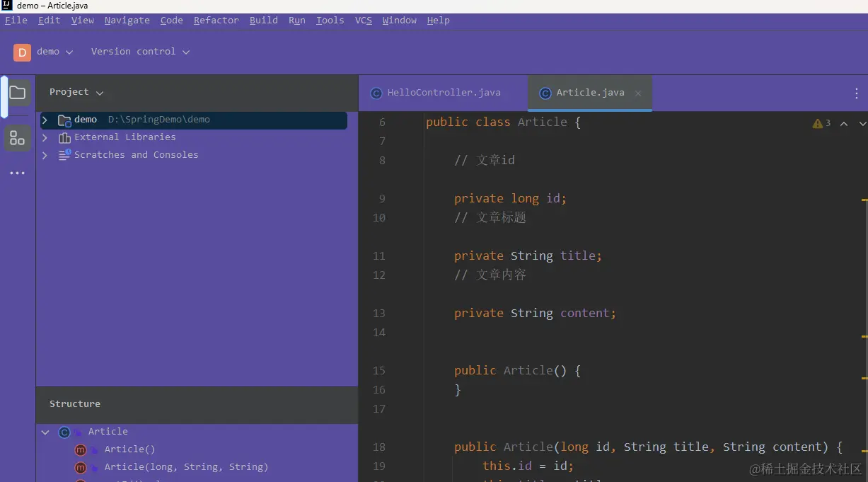Screen dimensions: 868x482
Task: Show more tool windows ellipsis
Action: point(18,173)
